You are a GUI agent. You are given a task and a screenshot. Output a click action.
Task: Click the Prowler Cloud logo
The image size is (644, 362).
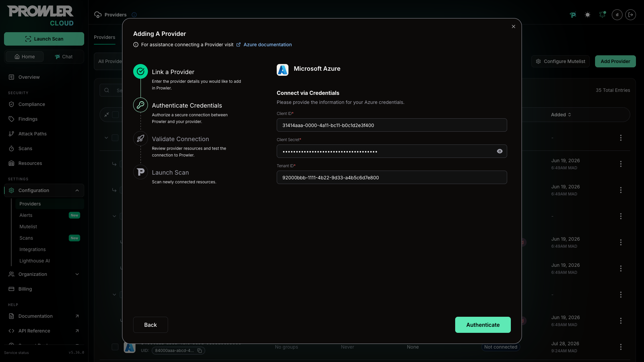pos(40,16)
